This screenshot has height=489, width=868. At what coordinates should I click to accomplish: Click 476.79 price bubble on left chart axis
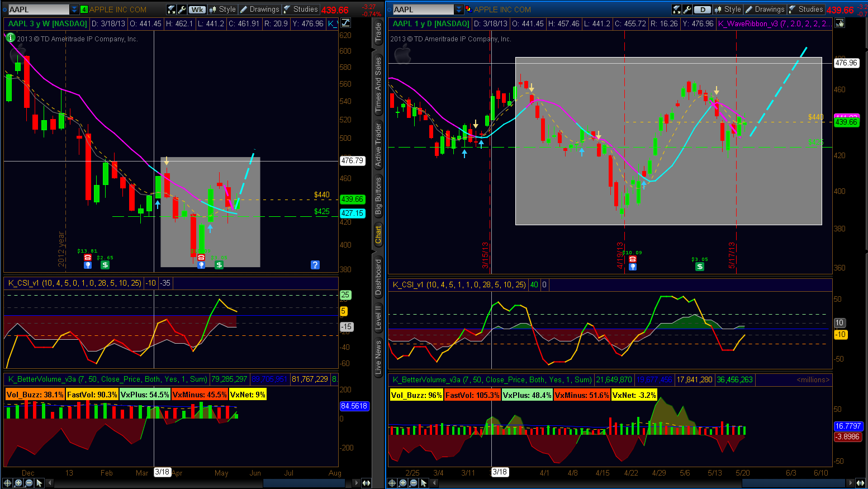[x=352, y=161]
